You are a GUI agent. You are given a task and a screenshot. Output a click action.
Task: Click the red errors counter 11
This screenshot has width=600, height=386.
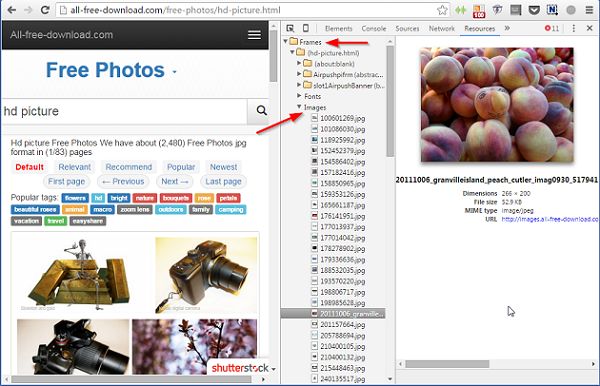click(x=552, y=28)
